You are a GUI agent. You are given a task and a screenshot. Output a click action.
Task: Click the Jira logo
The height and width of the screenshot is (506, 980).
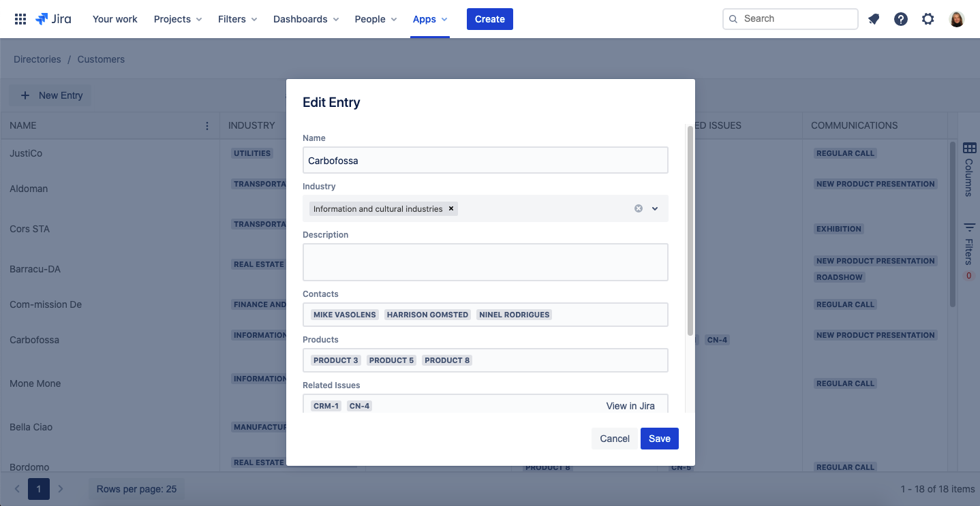pos(53,19)
